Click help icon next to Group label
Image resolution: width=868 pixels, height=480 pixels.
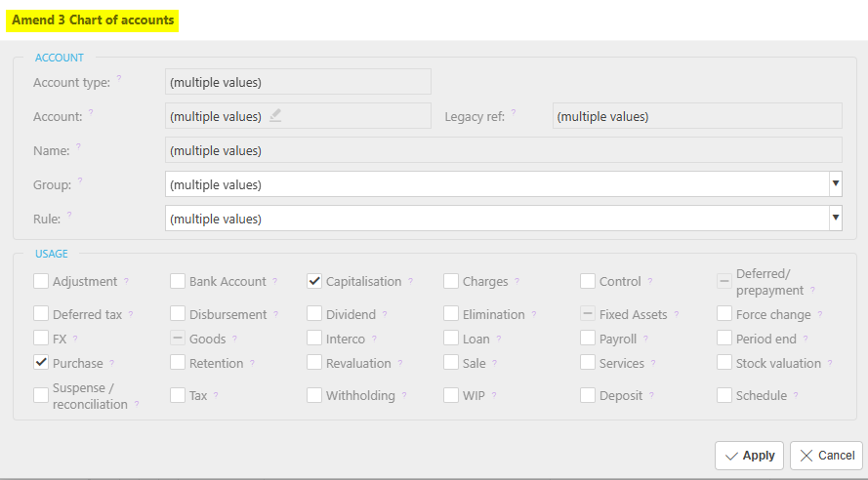[x=80, y=181]
